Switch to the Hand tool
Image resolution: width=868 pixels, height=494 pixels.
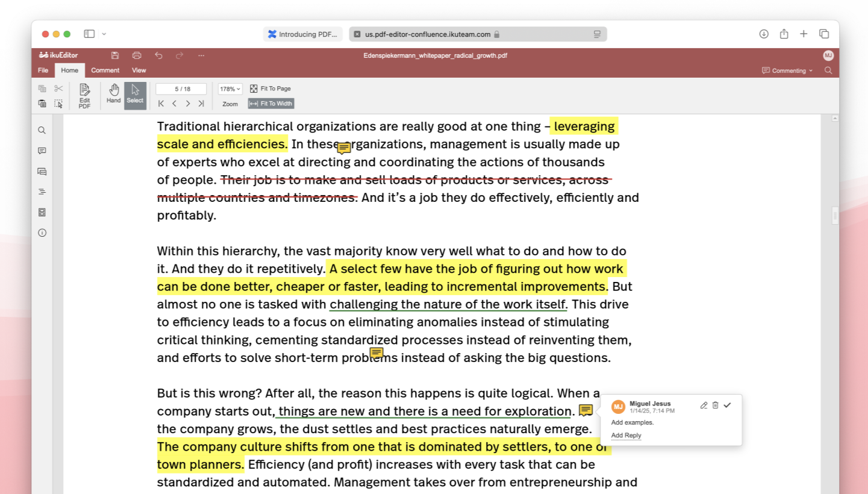coord(114,94)
